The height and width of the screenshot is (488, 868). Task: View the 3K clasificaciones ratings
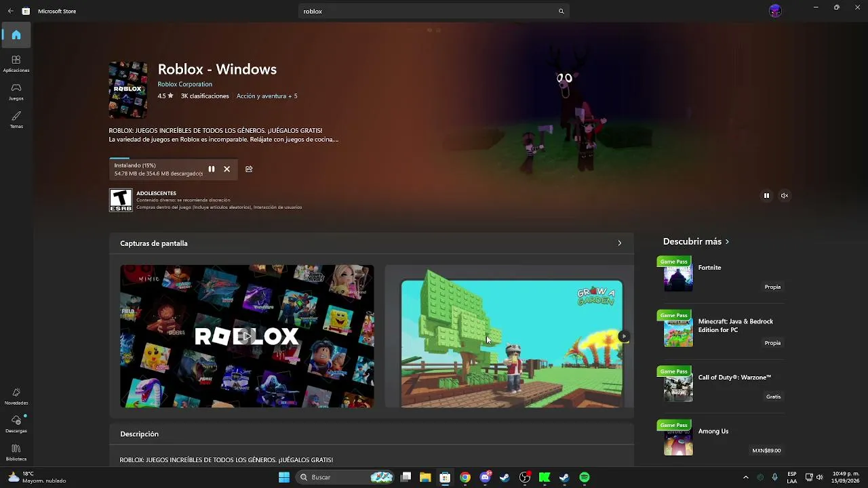coord(205,96)
